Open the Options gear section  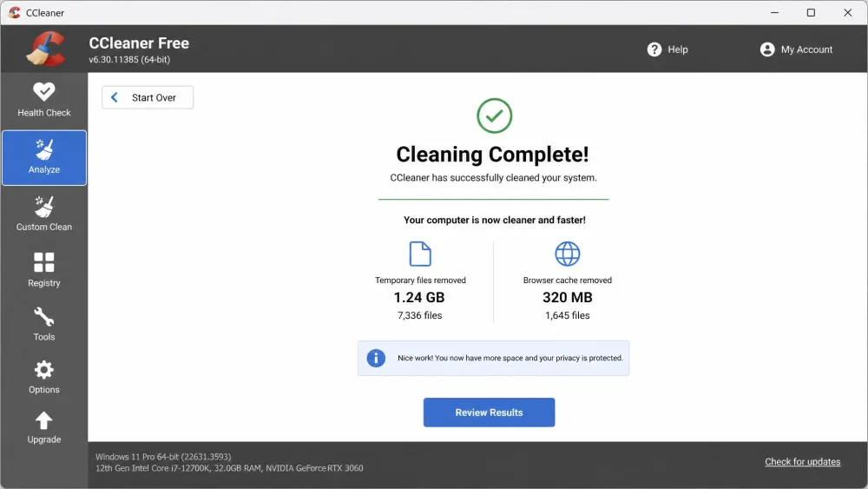[43, 378]
